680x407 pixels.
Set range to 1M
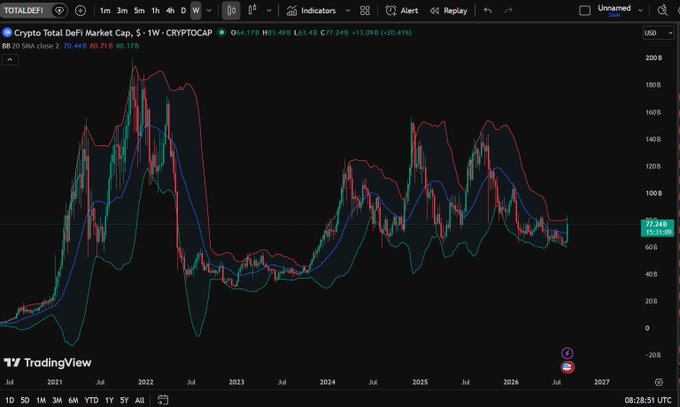point(41,400)
